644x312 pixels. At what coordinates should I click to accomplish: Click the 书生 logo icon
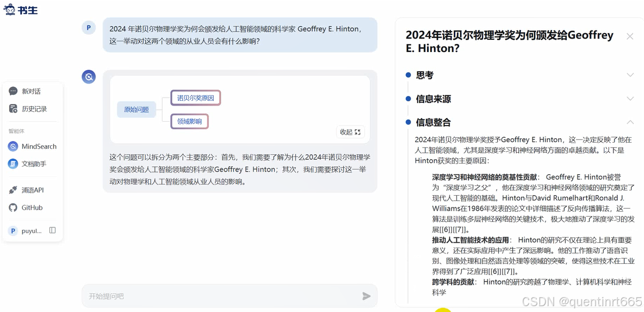[x=10, y=10]
